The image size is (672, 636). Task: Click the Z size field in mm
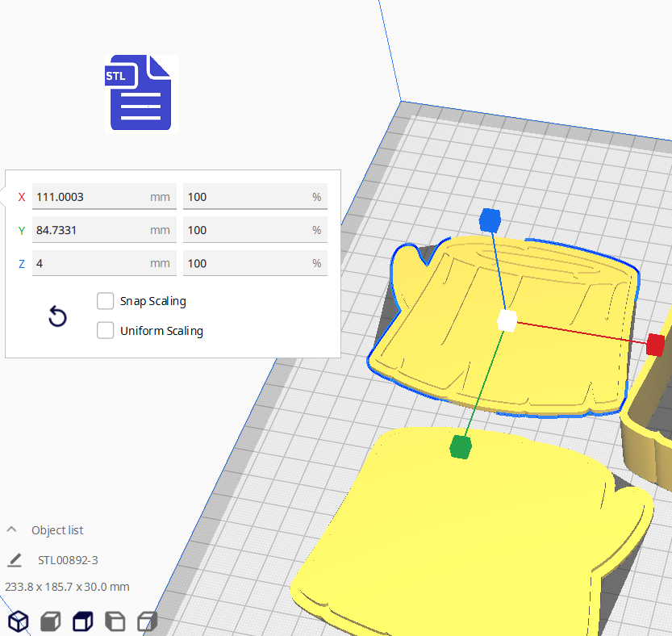[89, 263]
